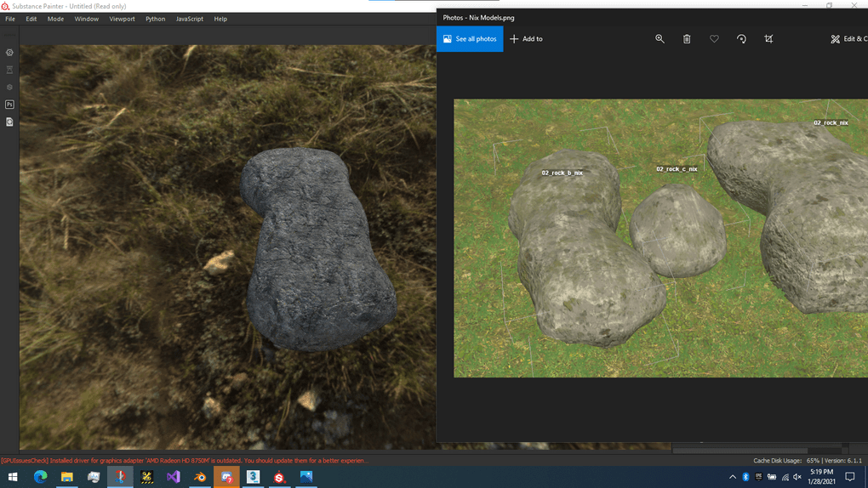
Task: Click the document resource sidebar icon
Action: pos(9,122)
